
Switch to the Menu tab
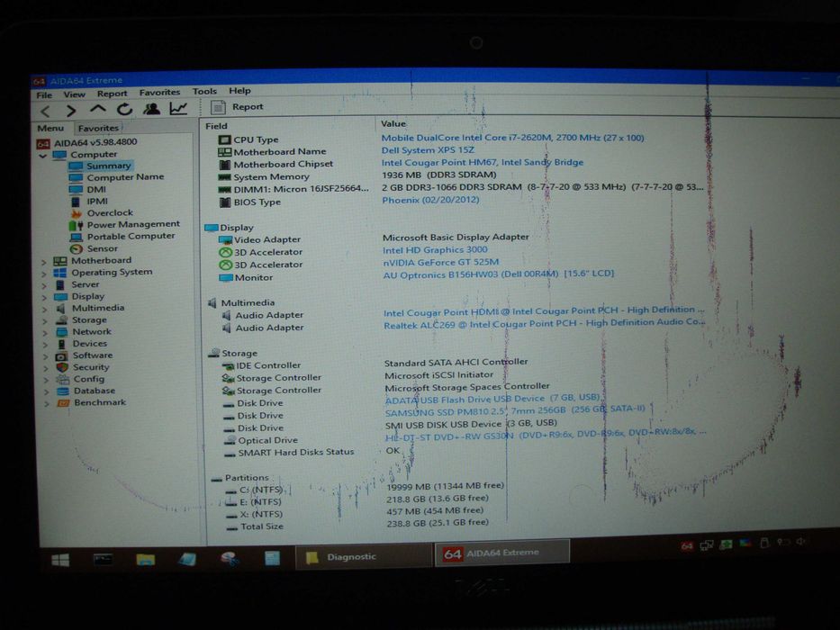point(50,128)
